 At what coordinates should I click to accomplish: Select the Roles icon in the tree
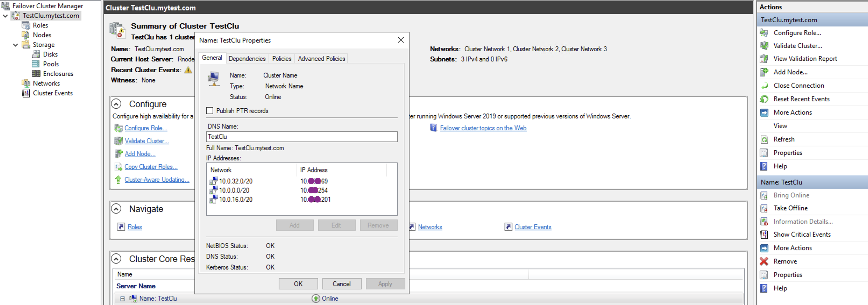coord(26,25)
